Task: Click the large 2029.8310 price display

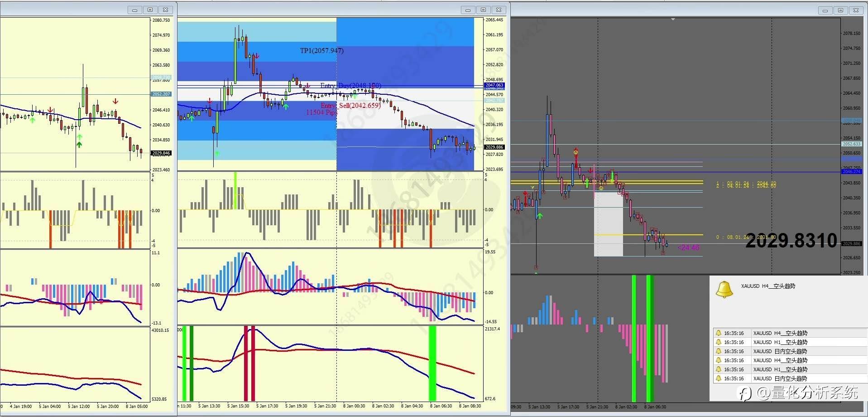Action: pyautogui.click(x=791, y=241)
